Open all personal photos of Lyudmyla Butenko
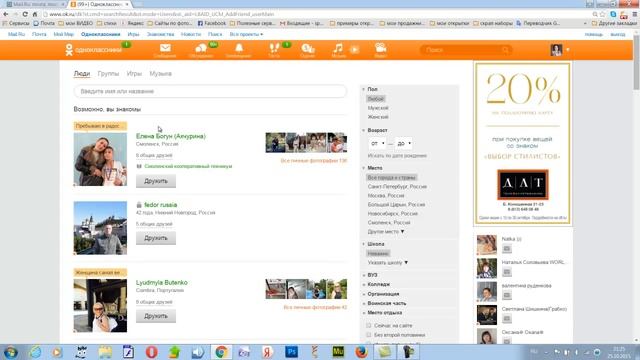The image size is (640, 360). point(315,307)
